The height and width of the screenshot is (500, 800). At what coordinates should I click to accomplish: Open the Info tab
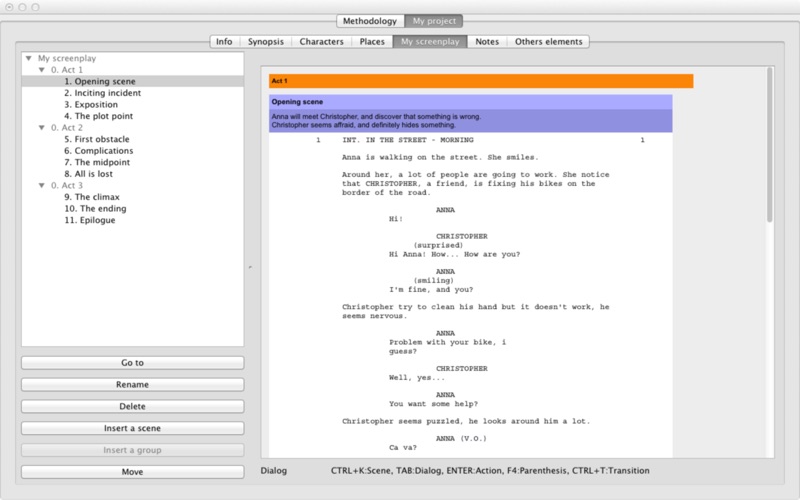(224, 41)
